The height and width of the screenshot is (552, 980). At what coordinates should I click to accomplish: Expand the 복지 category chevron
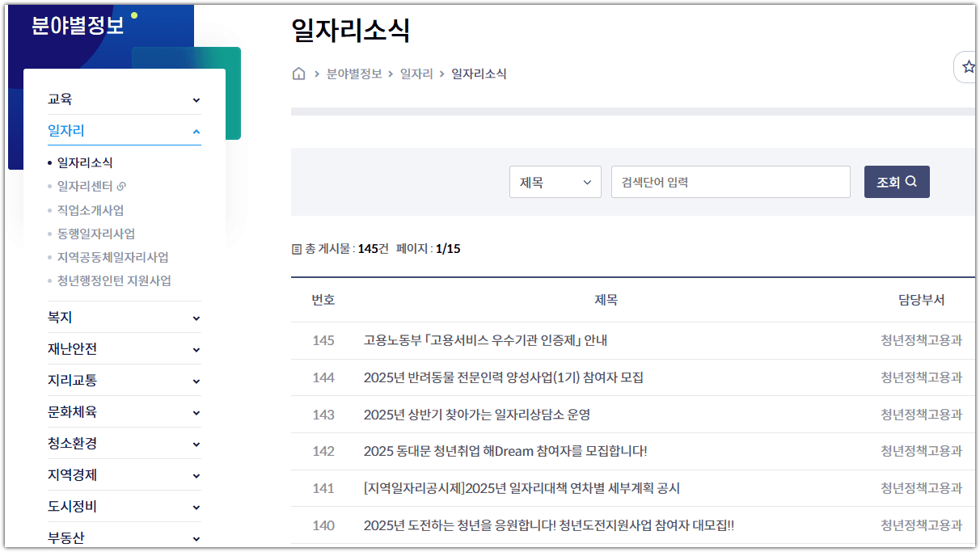(x=196, y=317)
